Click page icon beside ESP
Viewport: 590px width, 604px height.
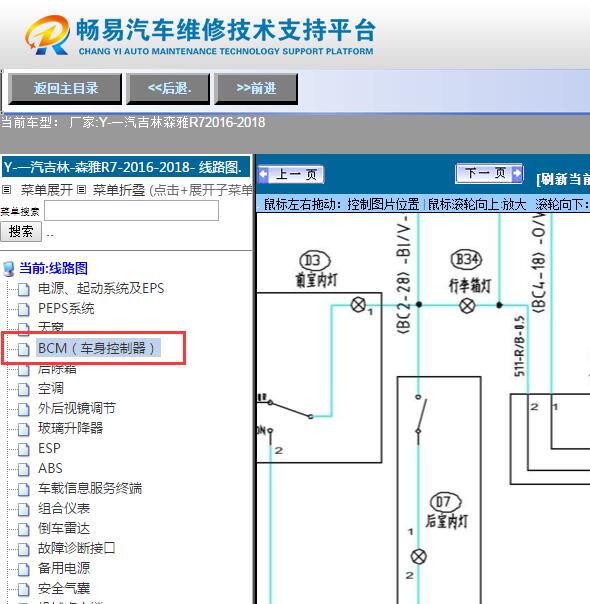coord(23,449)
